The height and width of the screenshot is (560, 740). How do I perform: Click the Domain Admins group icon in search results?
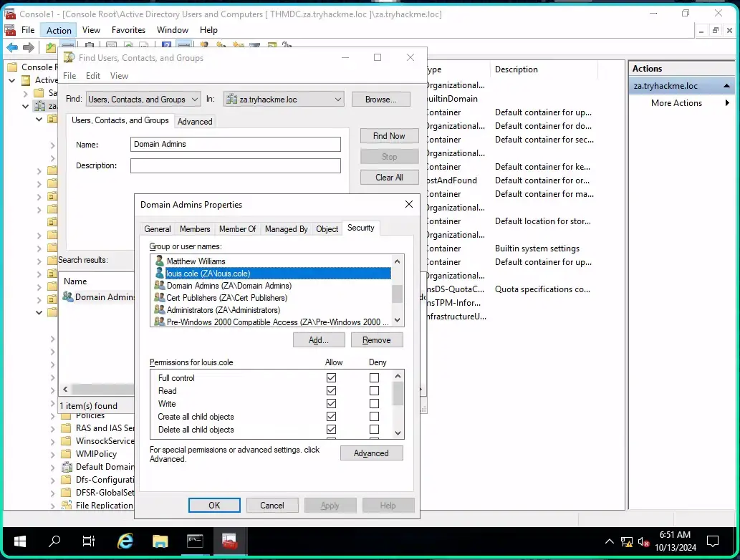[x=68, y=296]
